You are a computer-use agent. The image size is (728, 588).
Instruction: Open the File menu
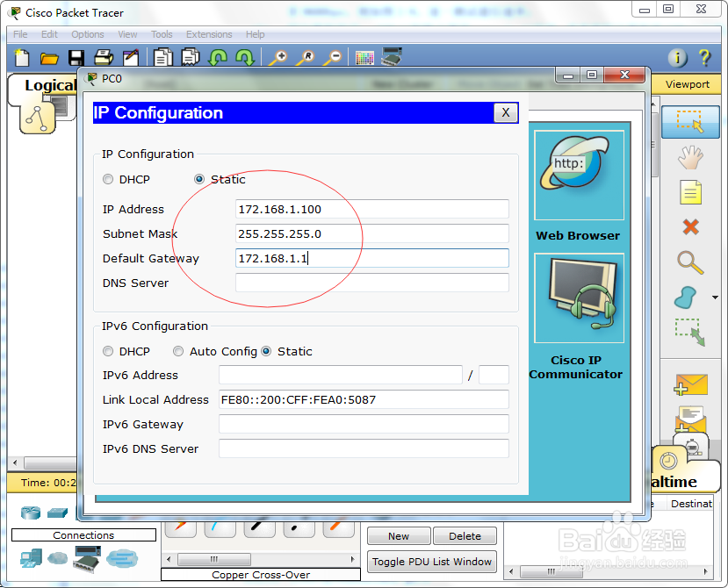pyautogui.click(x=20, y=34)
